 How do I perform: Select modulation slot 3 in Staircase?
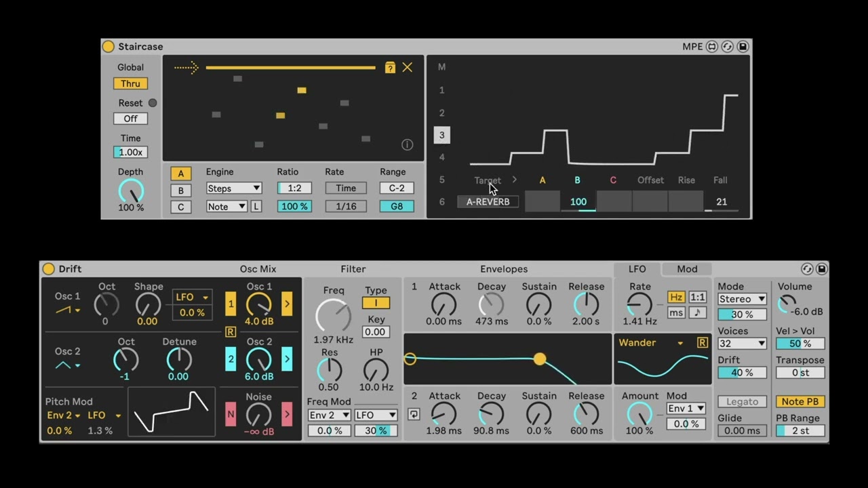point(441,136)
